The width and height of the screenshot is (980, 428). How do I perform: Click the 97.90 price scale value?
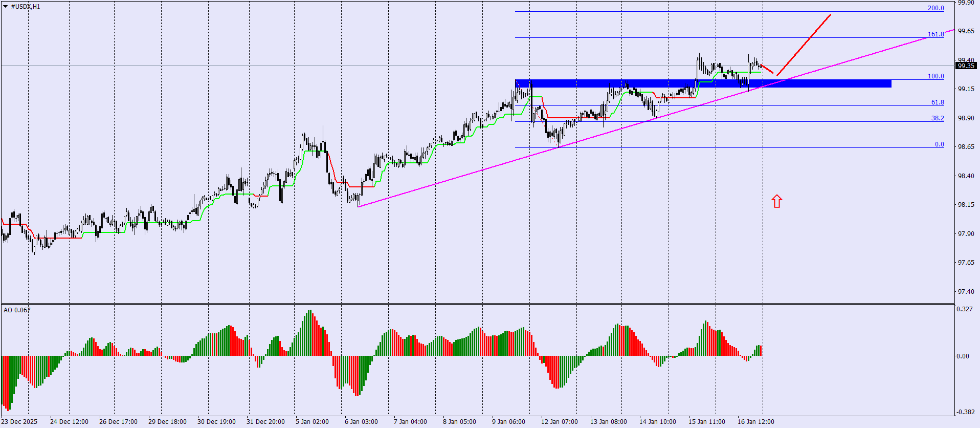click(x=966, y=234)
